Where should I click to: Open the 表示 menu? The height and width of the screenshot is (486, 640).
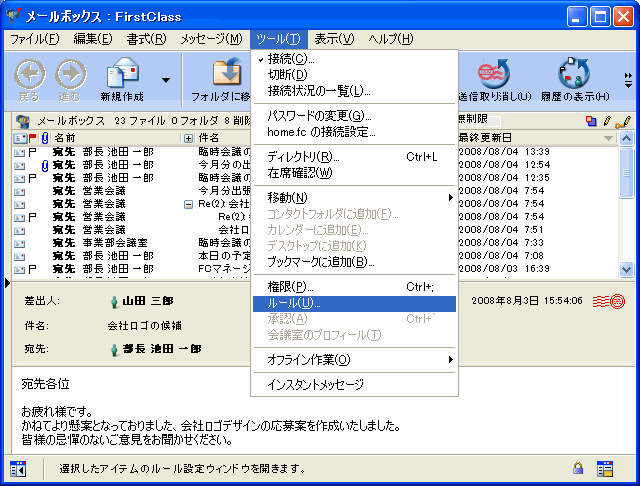[x=334, y=39]
